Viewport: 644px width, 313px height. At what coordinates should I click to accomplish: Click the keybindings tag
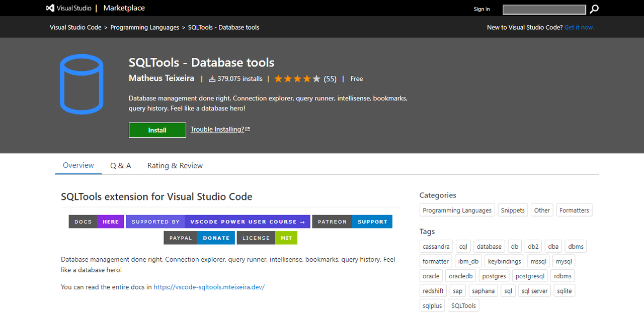click(505, 261)
